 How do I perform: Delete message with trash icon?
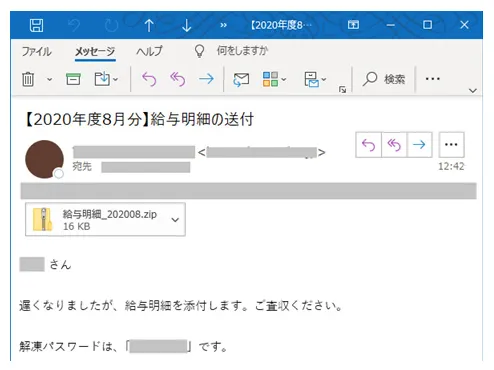[28, 79]
